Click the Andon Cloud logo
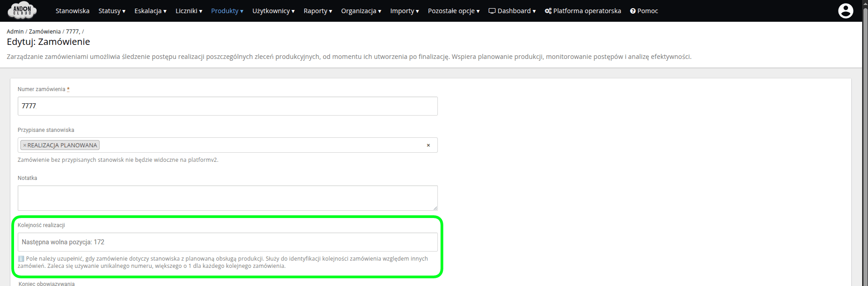The height and width of the screenshot is (286, 868). pos(22,10)
